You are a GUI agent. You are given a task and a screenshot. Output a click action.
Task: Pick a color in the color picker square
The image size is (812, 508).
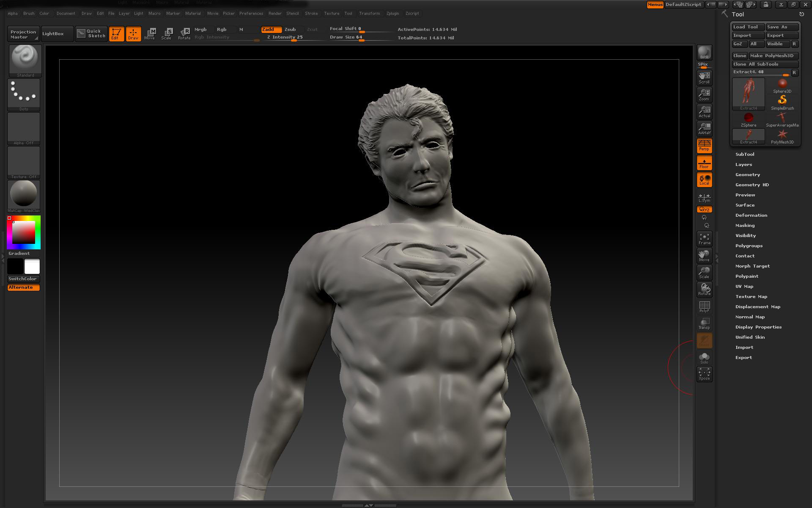(23, 232)
